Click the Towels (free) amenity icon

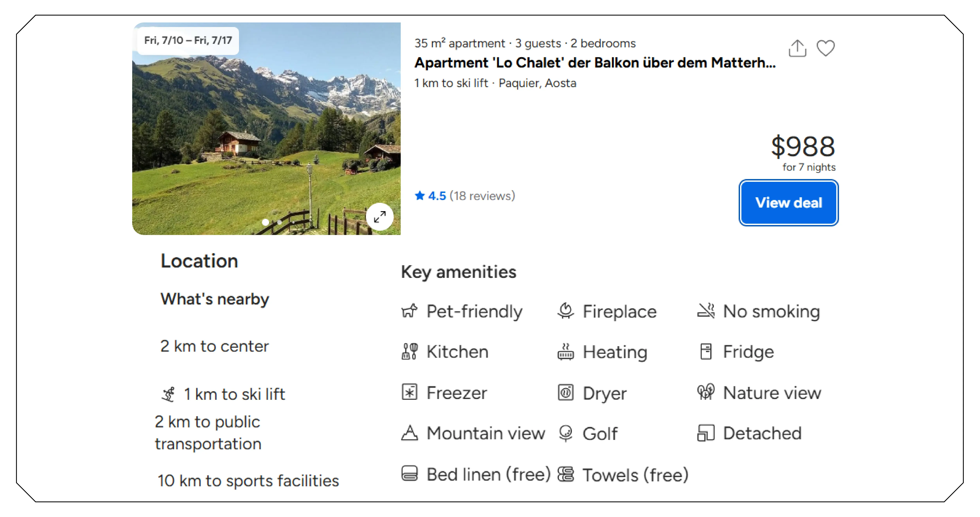coord(566,474)
